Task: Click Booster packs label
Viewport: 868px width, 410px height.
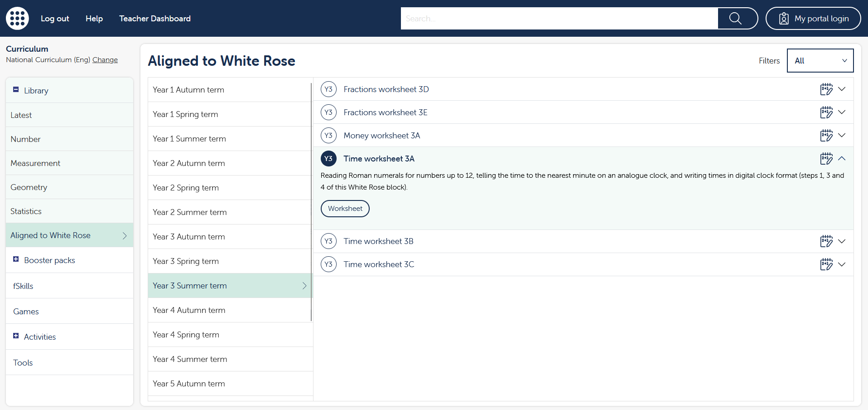Action: coord(49,260)
